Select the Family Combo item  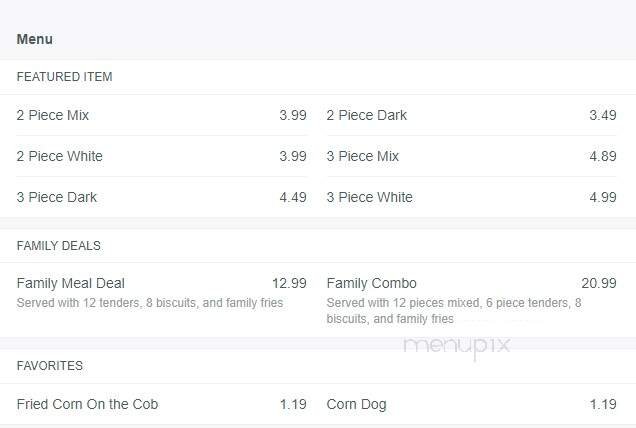pyautogui.click(x=371, y=283)
